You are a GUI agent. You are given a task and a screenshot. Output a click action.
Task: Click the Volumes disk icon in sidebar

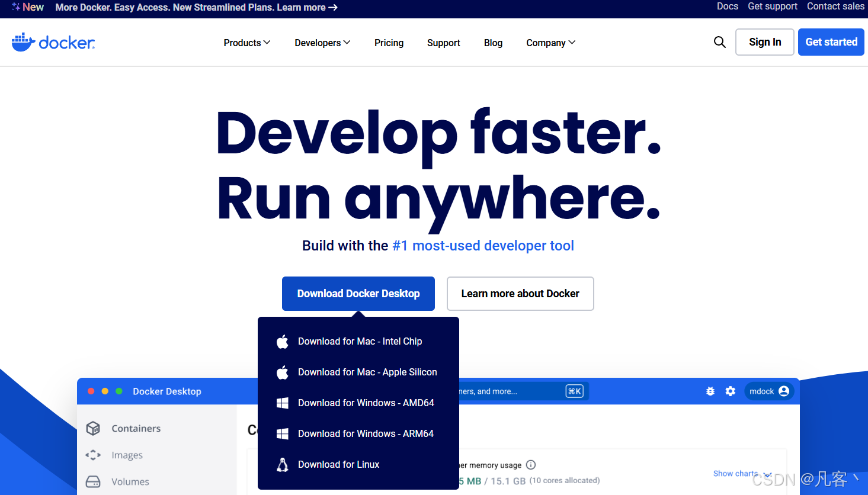(x=93, y=481)
